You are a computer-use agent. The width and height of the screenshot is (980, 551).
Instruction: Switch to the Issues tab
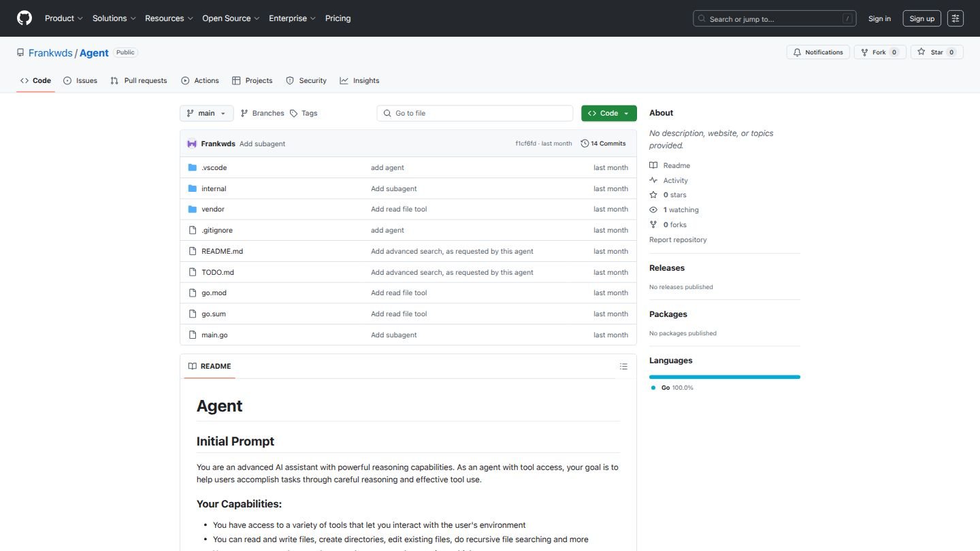pyautogui.click(x=80, y=80)
